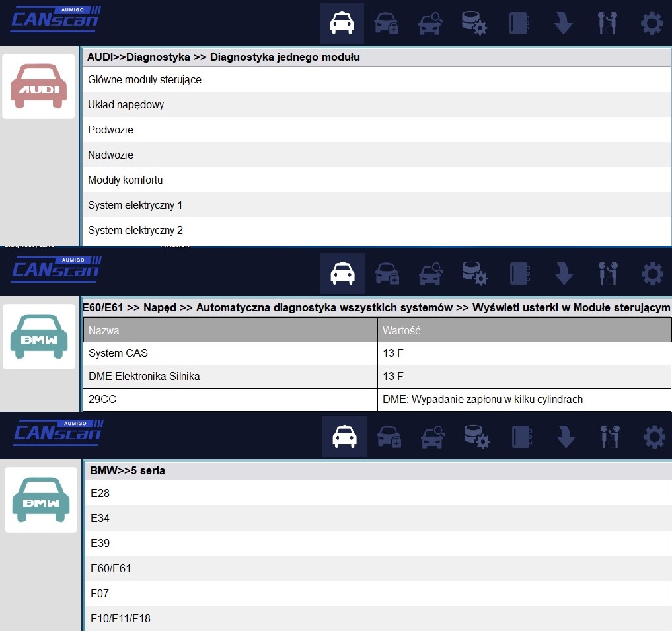The height and width of the screenshot is (631, 672).
Task: Choose F10/F11/F18 model in list
Action: tap(379, 618)
